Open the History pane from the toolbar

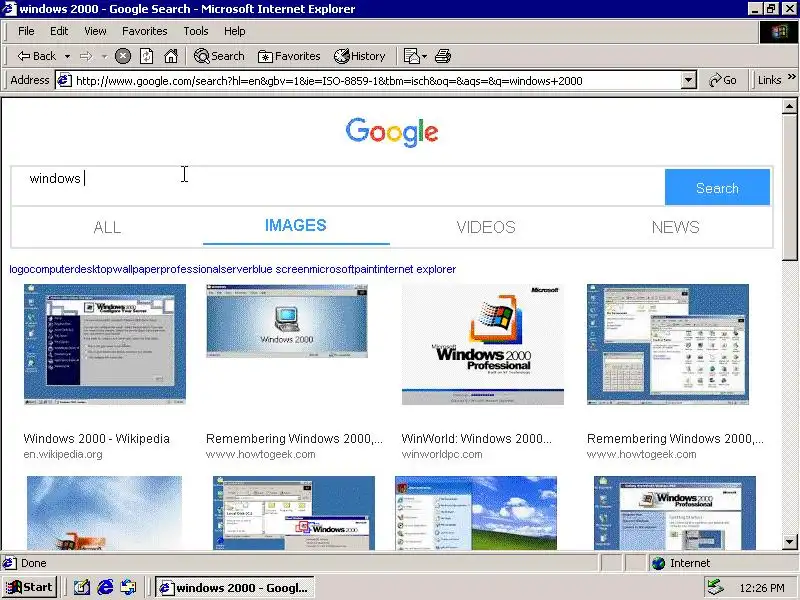pos(359,56)
